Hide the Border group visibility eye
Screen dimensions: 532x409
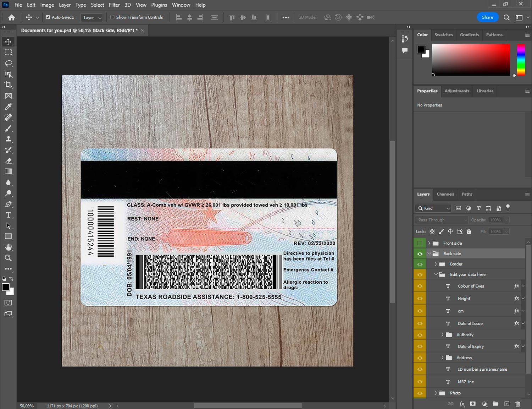click(420, 264)
